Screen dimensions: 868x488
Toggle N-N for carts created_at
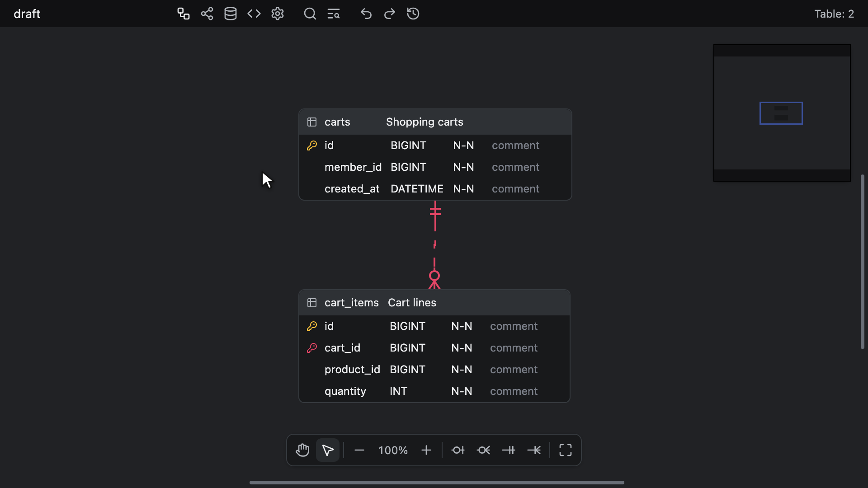pyautogui.click(x=463, y=189)
